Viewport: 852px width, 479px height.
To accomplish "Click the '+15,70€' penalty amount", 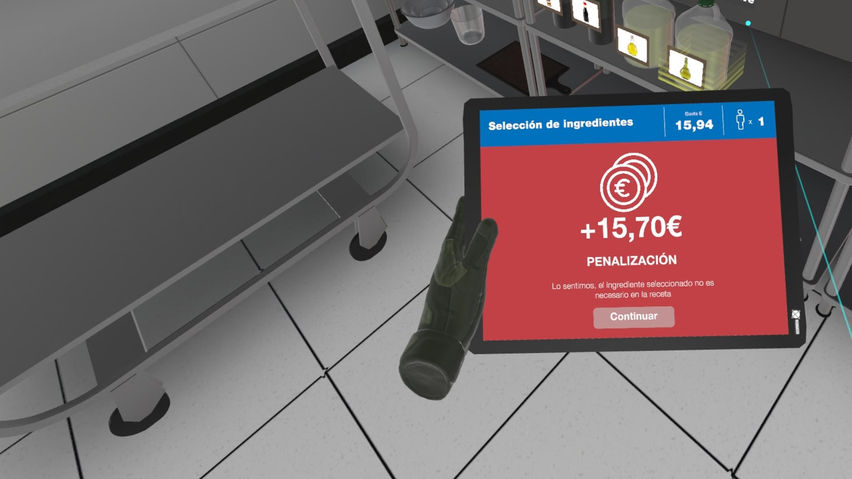I will tap(631, 228).
